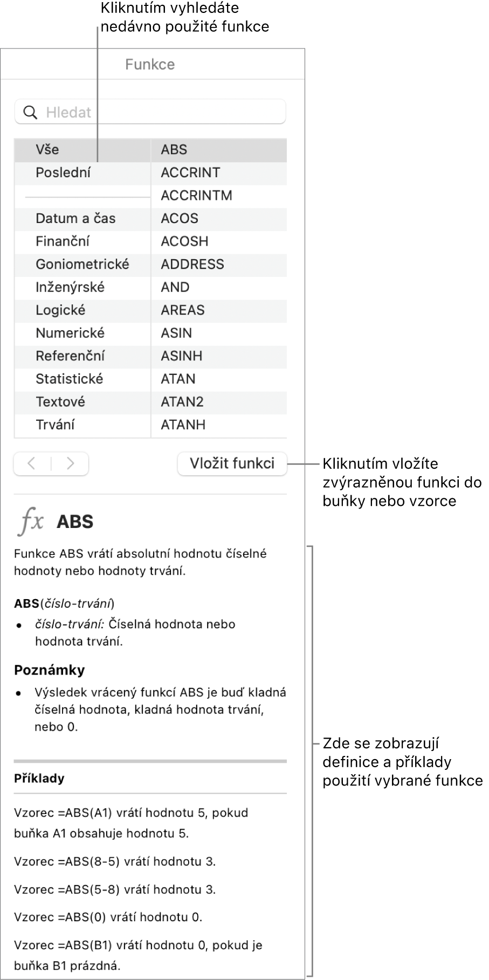Screen dimensions: 489x980
Task: Go back with the left arrow
Action: click(x=32, y=463)
